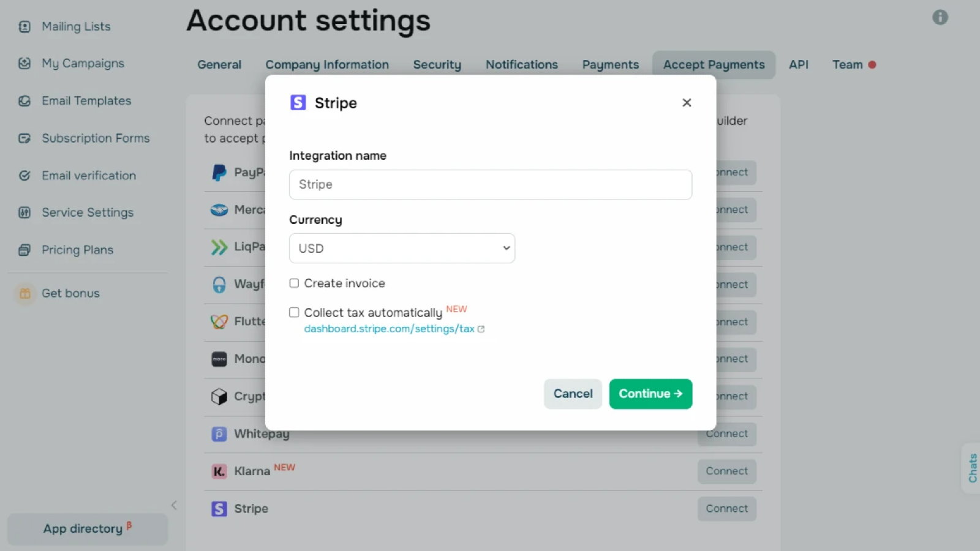Click the Email Templates sidebar icon
980x551 pixels.
click(x=24, y=101)
